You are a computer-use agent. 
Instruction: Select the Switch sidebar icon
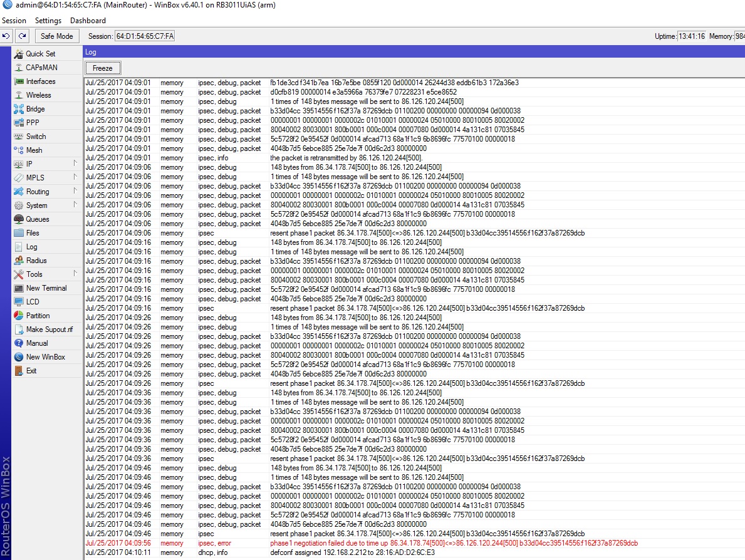pos(19,137)
